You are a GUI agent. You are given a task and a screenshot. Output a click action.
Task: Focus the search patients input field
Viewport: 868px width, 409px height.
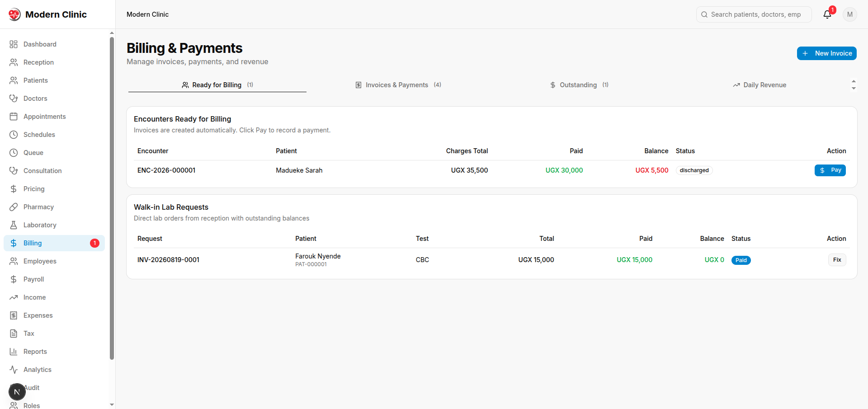[754, 14]
